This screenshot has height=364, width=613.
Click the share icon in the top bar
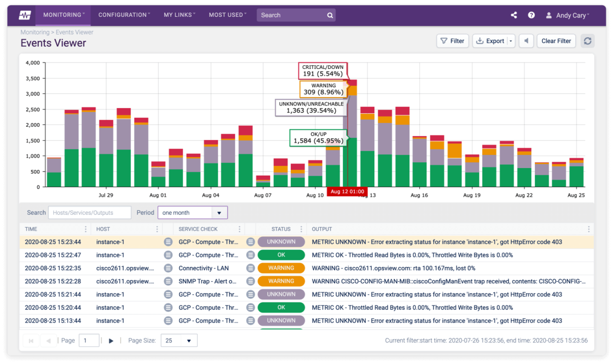[x=514, y=15]
